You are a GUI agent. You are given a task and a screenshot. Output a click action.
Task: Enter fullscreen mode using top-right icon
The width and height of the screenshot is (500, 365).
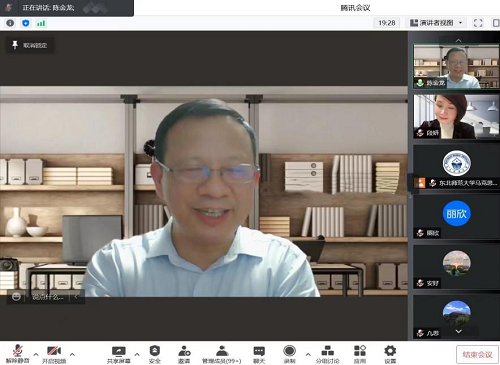478,23
